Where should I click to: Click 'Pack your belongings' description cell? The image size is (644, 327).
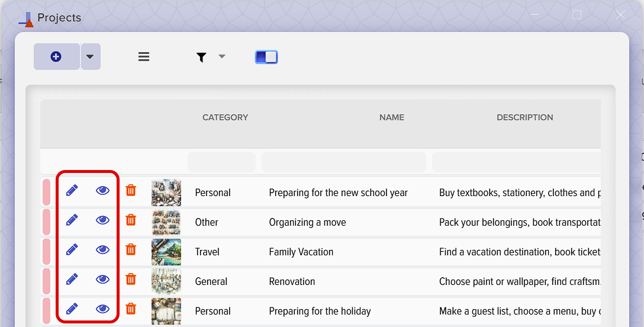(x=520, y=222)
